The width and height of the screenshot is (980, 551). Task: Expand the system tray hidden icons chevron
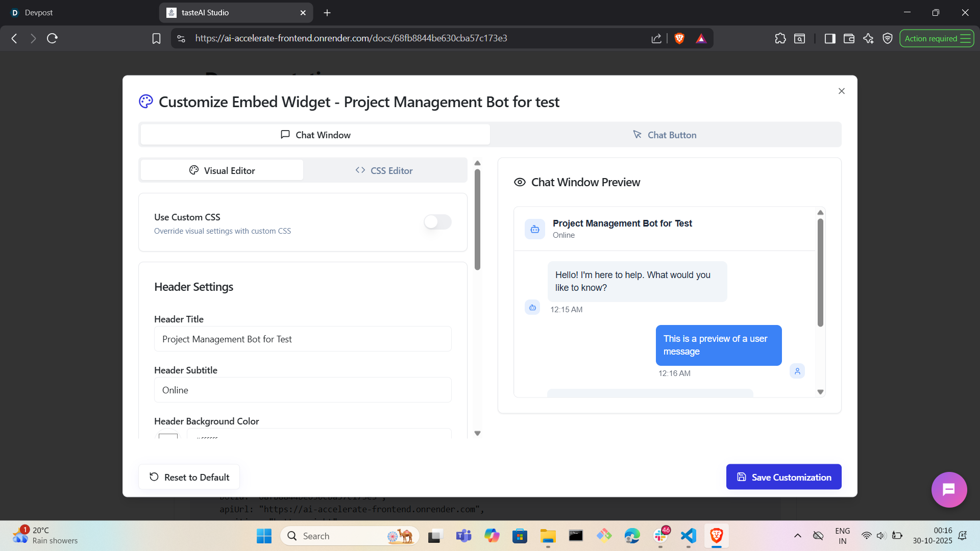pyautogui.click(x=797, y=536)
